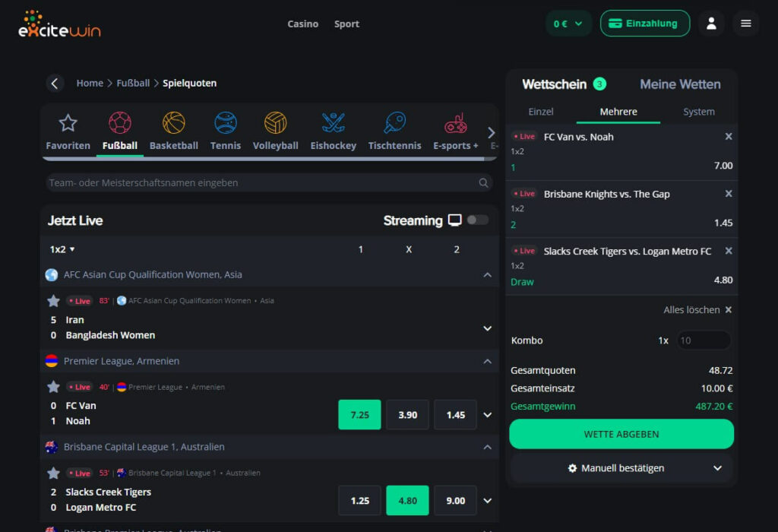
Task: Remove FC Van vs. Noah from betslip
Action: [729, 137]
